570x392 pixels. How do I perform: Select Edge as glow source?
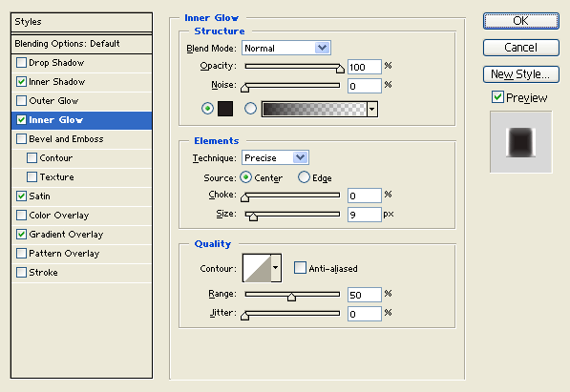304,177
